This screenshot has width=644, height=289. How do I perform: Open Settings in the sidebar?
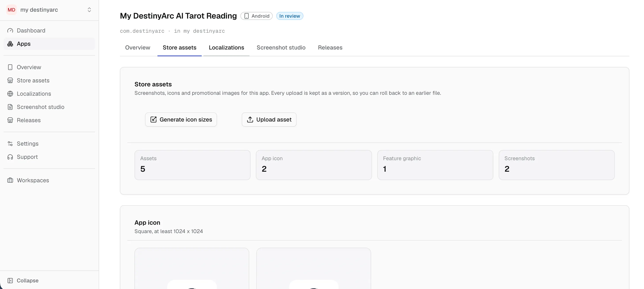49,144
